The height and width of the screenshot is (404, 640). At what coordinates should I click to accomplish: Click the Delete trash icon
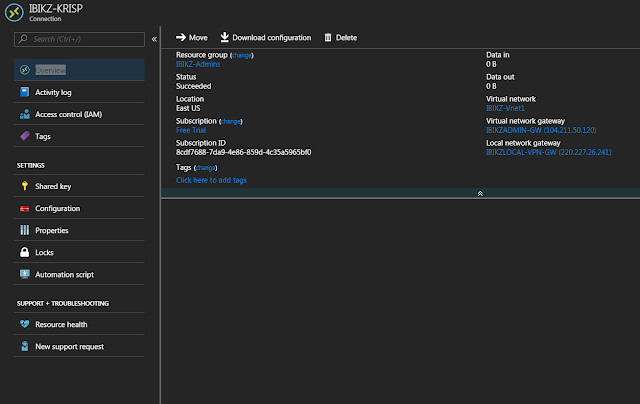(x=328, y=38)
